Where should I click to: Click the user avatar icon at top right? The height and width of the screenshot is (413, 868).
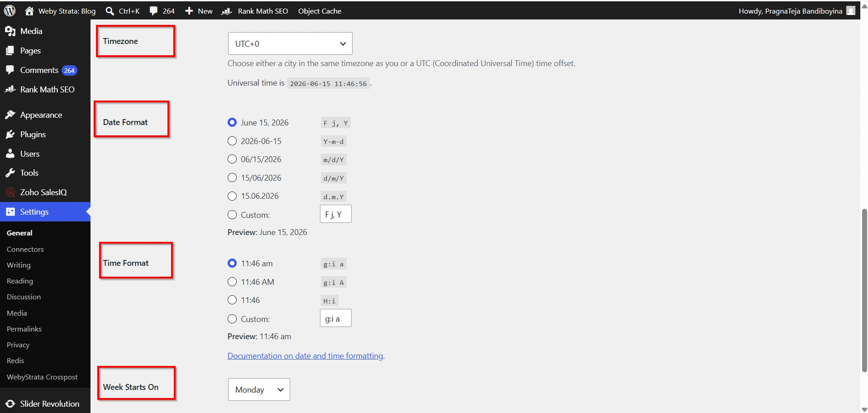click(x=851, y=11)
